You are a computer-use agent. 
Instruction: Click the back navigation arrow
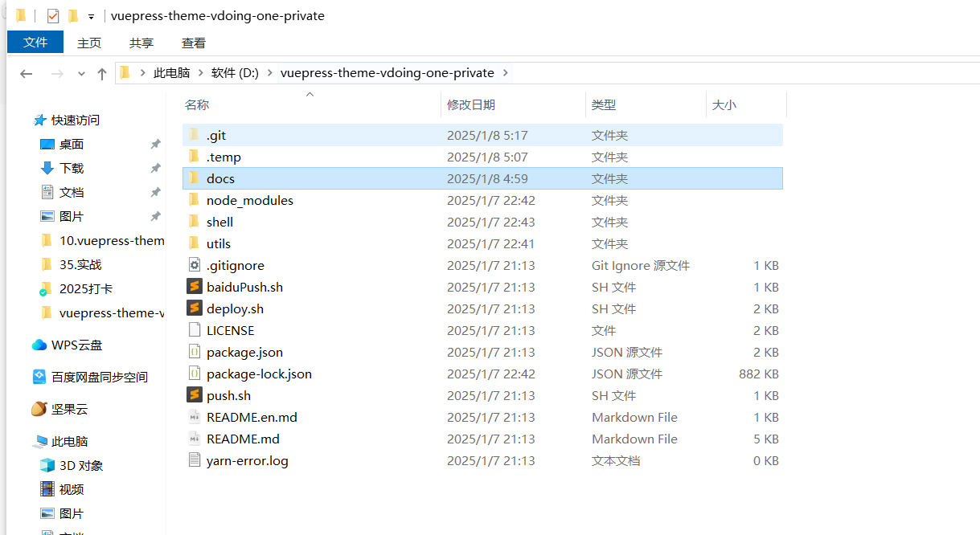pyautogui.click(x=26, y=73)
